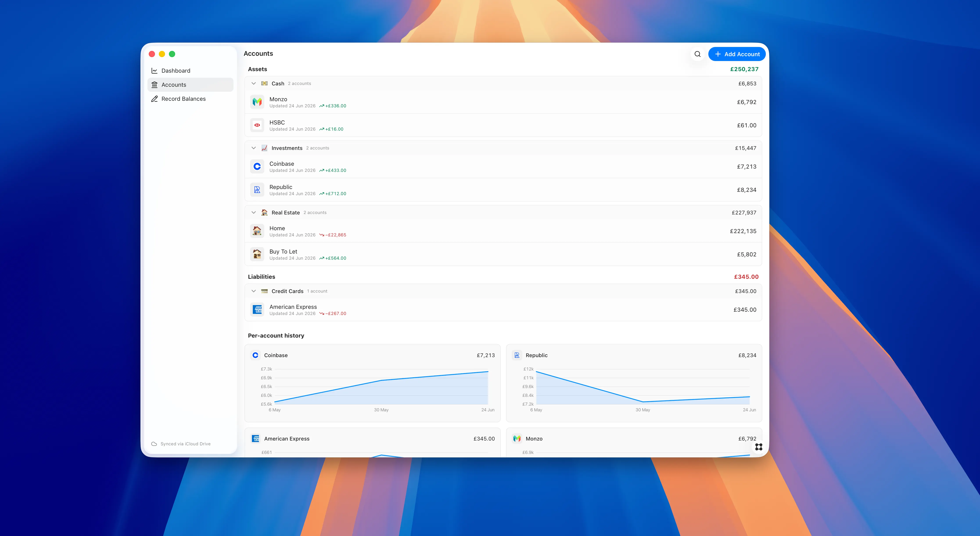Open the search magnifier icon
Image resolution: width=980 pixels, height=536 pixels.
point(697,54)
